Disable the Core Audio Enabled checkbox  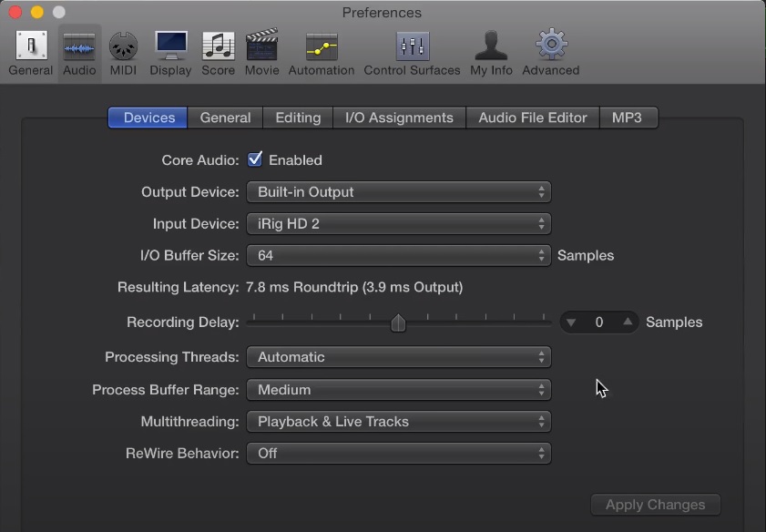point(255,159)
